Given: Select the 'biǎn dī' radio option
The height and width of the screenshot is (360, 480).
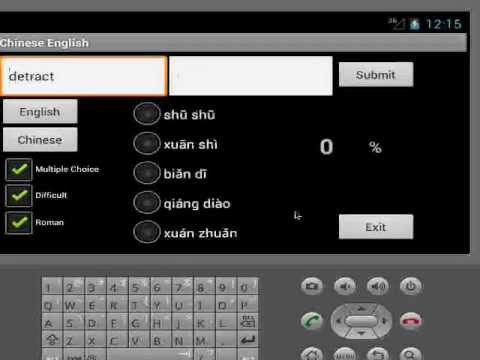Looking at the screenshot, I should [x=147, y=173].
